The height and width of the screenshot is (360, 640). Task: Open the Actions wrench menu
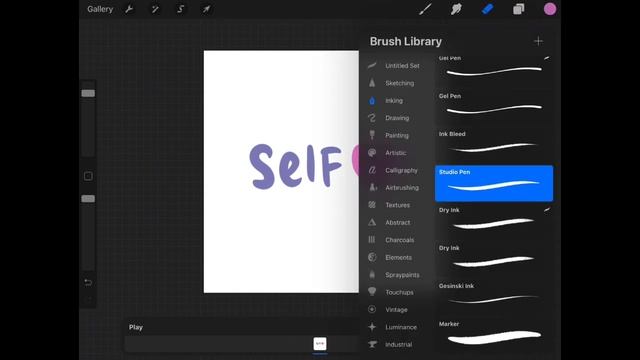coord(129,9)
